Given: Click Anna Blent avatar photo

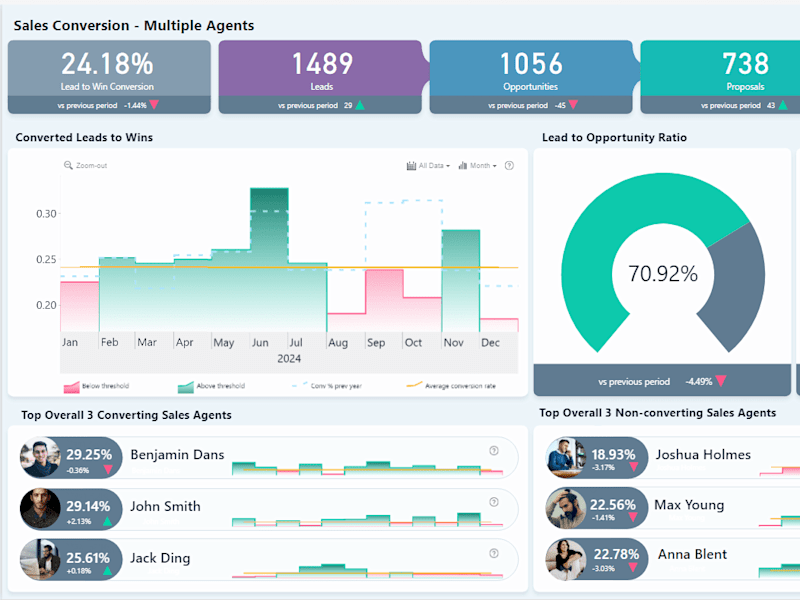Looking at the screenshot, I should tap(566, 559).
